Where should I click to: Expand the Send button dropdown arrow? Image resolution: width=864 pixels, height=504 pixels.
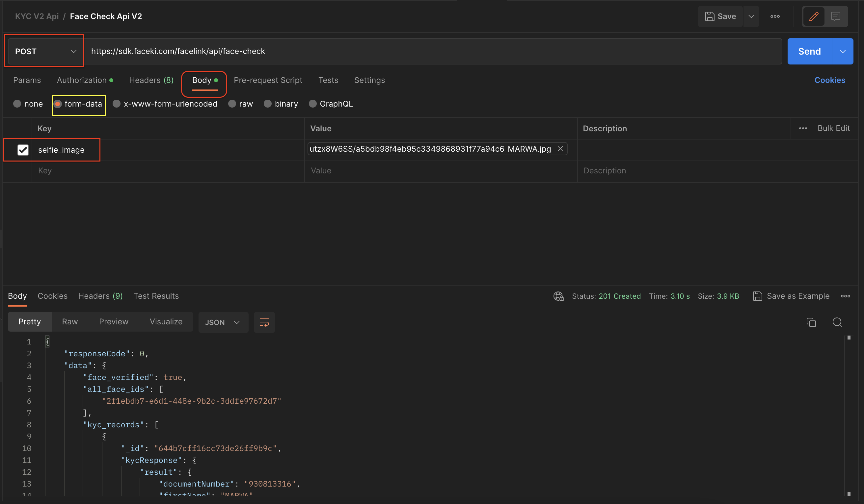point(842,51)
